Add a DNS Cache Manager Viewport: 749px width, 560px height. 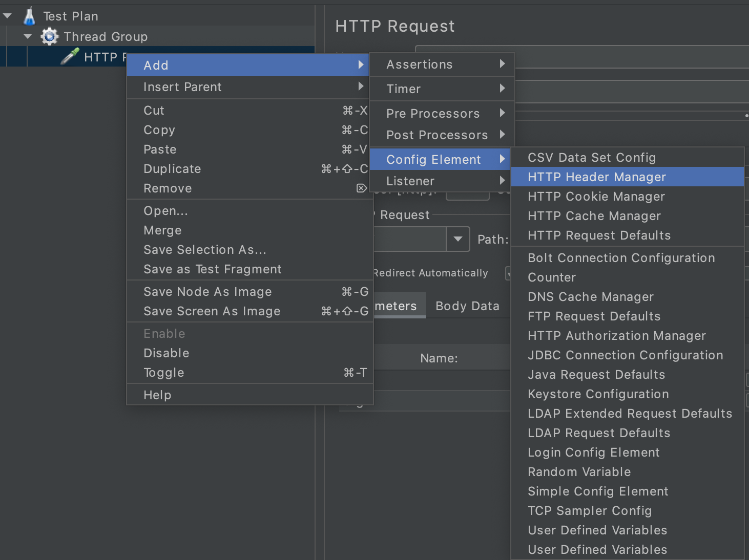tap(628, 297)
